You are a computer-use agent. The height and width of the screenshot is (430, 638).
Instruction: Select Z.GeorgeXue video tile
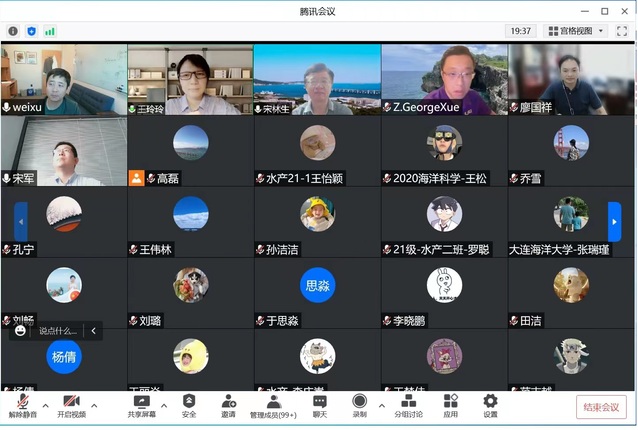click(x=444, y=79)
